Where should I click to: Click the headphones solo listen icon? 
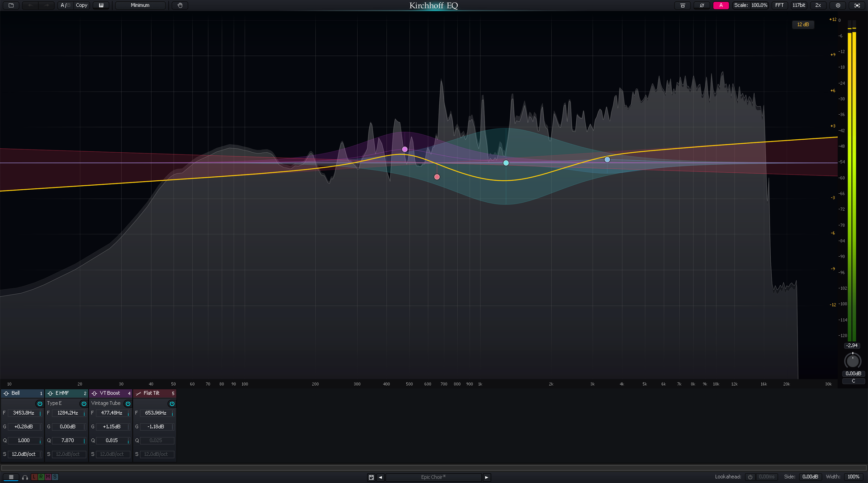tap(25, 477)
